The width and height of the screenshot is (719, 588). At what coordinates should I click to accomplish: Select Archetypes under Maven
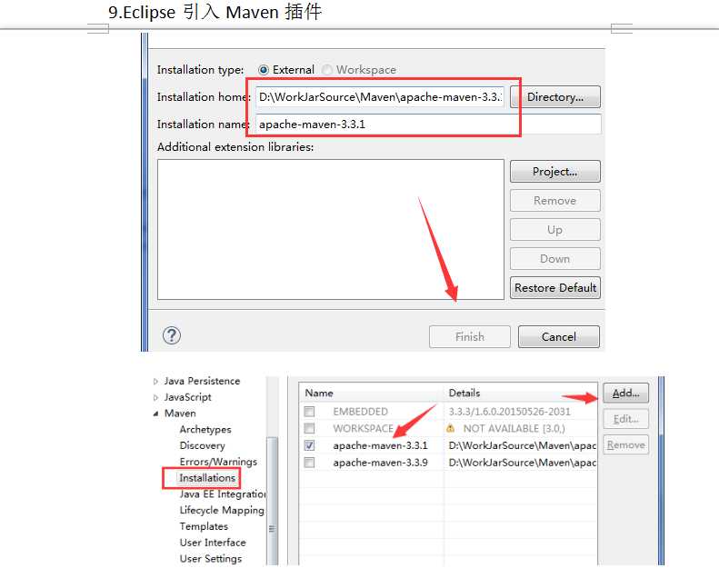point(205,430)
